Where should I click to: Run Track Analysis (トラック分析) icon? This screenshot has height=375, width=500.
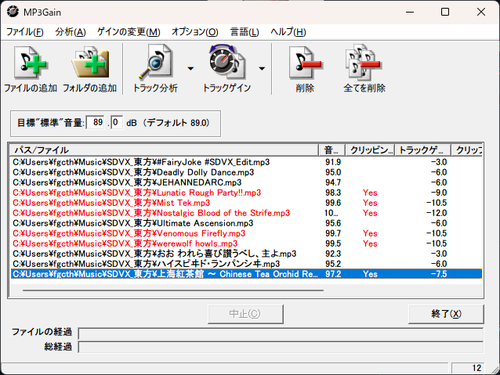click(155, 63)
